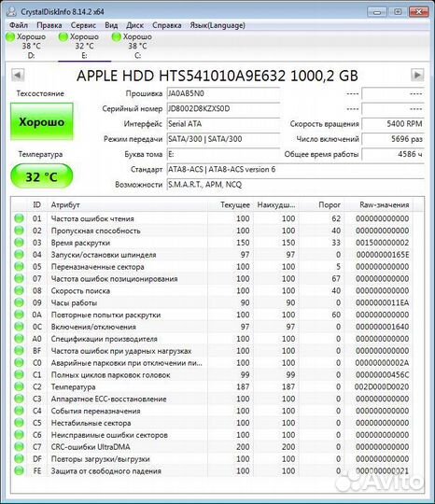Click the drive letter field E:
Viewport: 435px width, 504px height.
[223, 154]
